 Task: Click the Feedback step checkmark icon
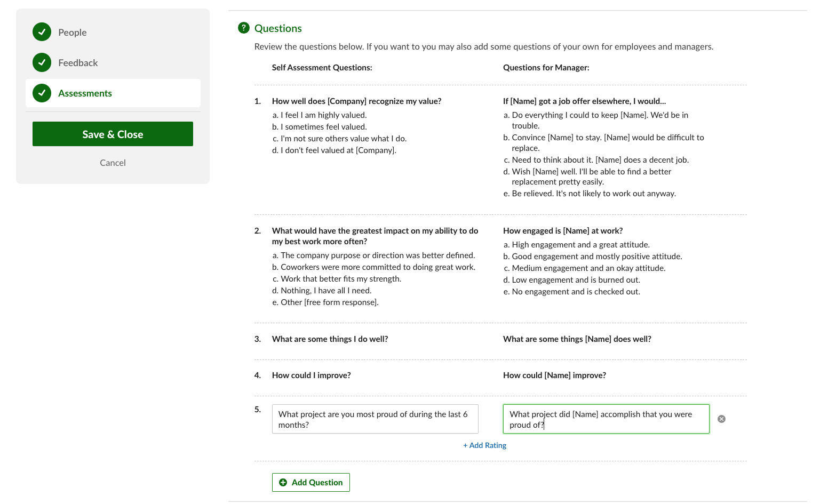pos(42,62)
